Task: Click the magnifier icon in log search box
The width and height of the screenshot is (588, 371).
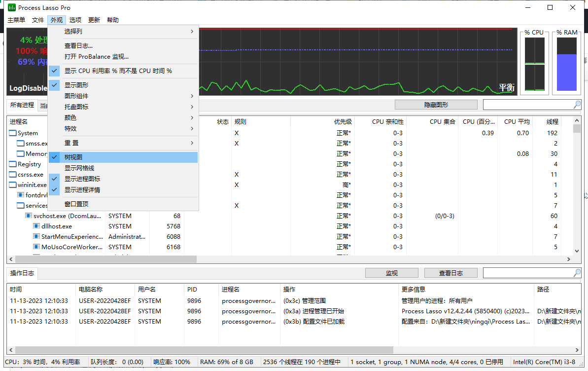Action: [x=577, y=273]
